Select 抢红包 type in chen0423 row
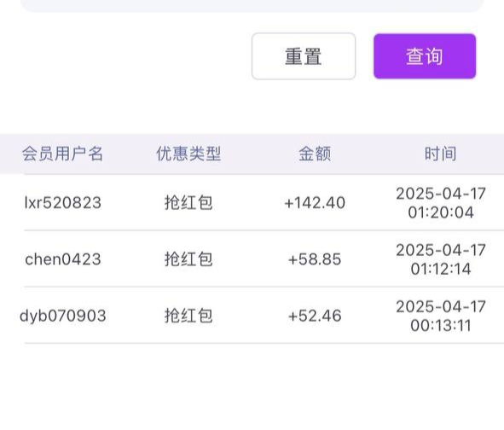504x430 pixels. [x=188, y=259]
